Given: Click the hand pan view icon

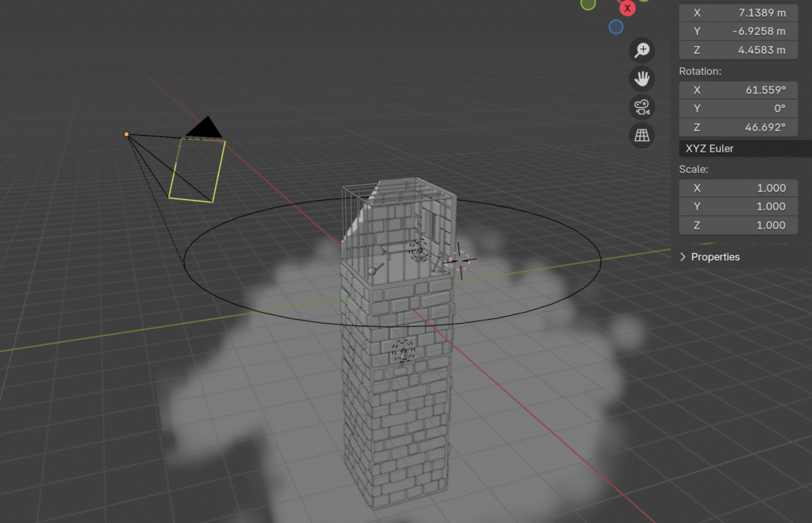Looking at the screenshot, I should pyautogui.click(x=642, y=79).
